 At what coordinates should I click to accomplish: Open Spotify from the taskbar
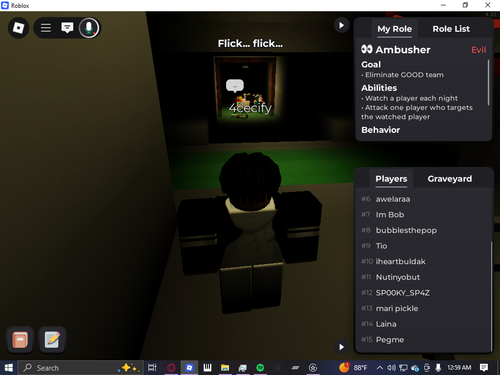260,368
